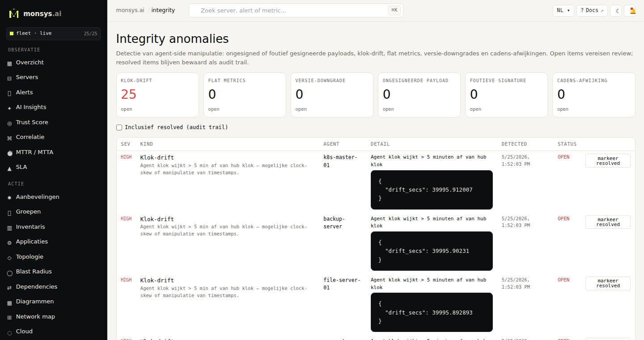Open Inventaris via its sidebar icon
The width and height of the screenshot is (644, 340).
coord(10,227)
